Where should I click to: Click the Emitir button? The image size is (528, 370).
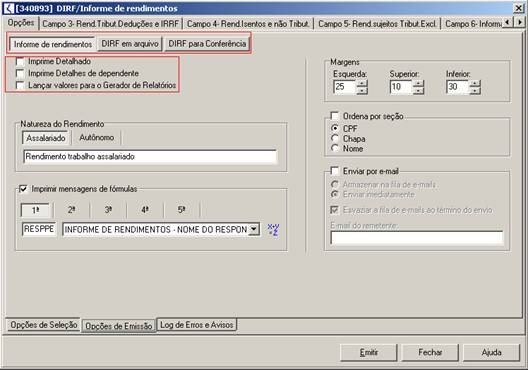click(x=369, y=352)
